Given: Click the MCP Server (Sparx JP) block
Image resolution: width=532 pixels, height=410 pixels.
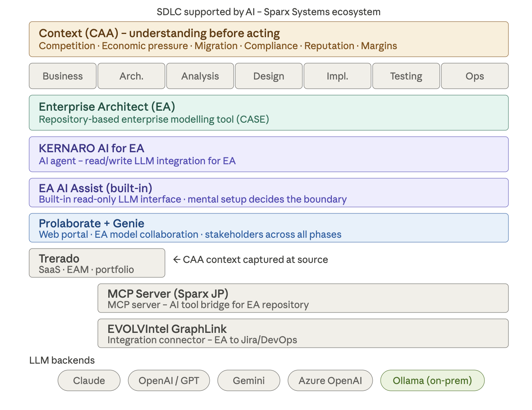Looking at the screenshot, I should click(x=303, y=298).
